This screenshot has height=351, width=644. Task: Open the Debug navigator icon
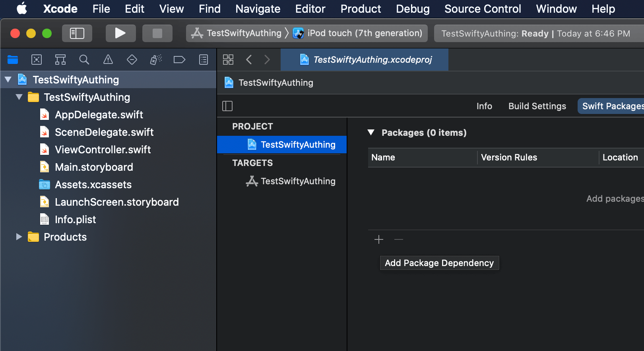click(156, 60)
